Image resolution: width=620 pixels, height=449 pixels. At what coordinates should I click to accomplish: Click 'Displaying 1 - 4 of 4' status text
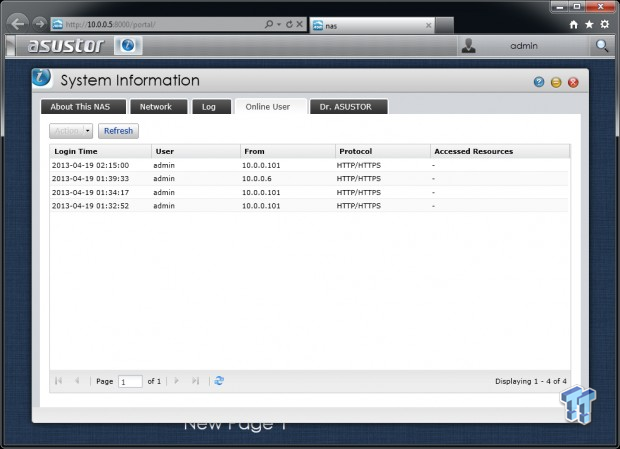point(531,381)
